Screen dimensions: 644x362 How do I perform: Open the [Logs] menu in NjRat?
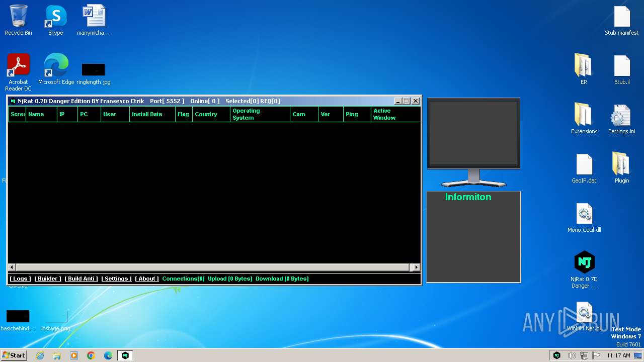tap(21, 279)
